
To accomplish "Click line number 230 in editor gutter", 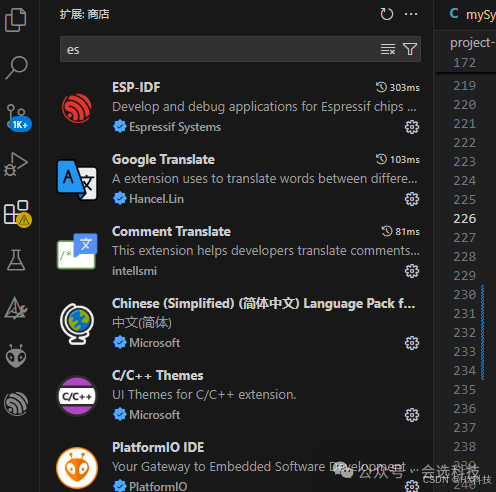I will pyautogui.click(x=465, y=295).
